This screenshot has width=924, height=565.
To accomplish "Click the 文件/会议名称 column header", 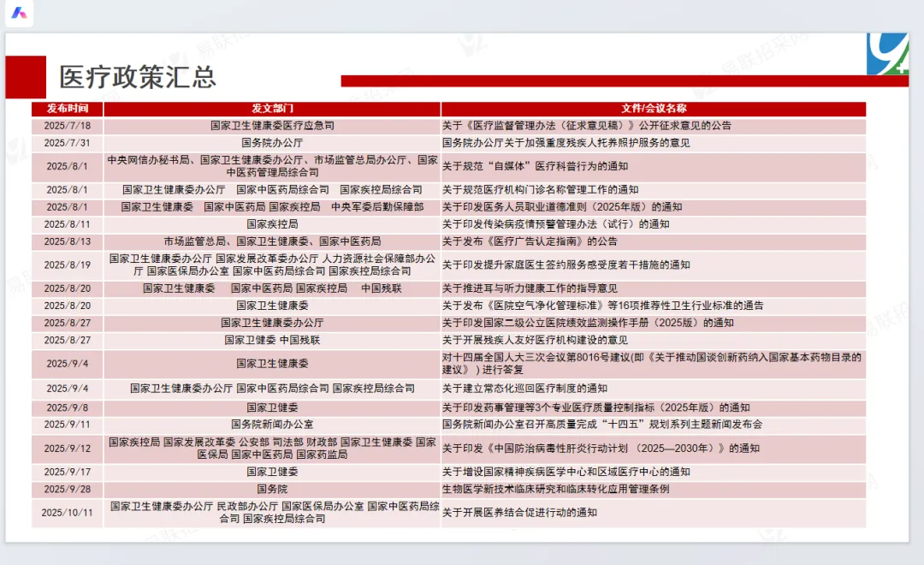I will [654, 109].
